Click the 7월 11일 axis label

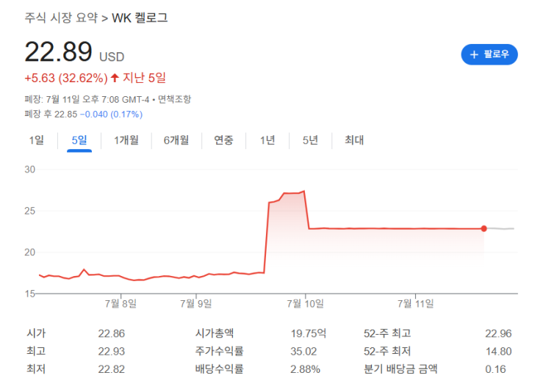[416, 304]
